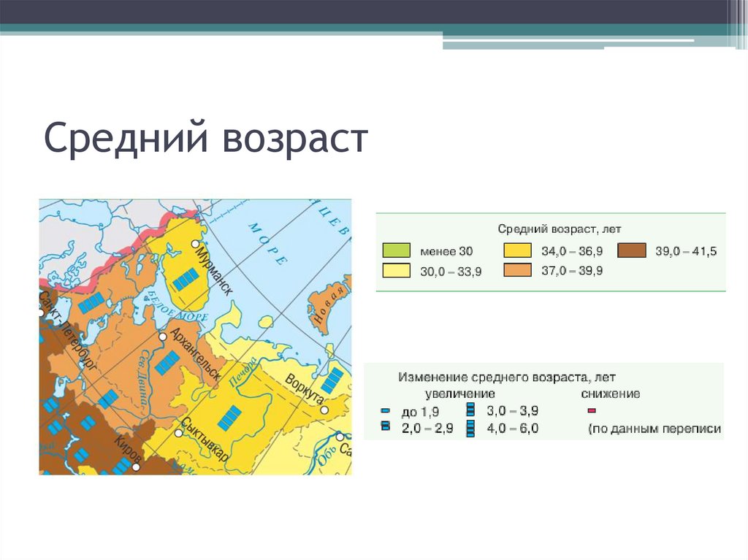Select the 'Изменение среднего возраста, лет' panel title
The width and height of the screenshot is (748, 560).
coord(507,377)
